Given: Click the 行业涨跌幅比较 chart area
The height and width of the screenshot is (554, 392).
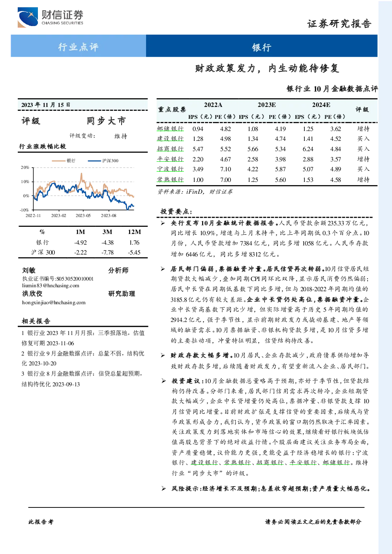Looking at the screenshot, I should [x=83, y=187].
